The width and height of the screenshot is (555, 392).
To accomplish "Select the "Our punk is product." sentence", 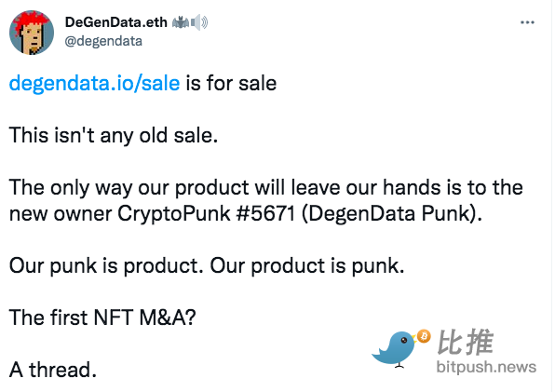I will pyautogui.click(x=106, y=265).
